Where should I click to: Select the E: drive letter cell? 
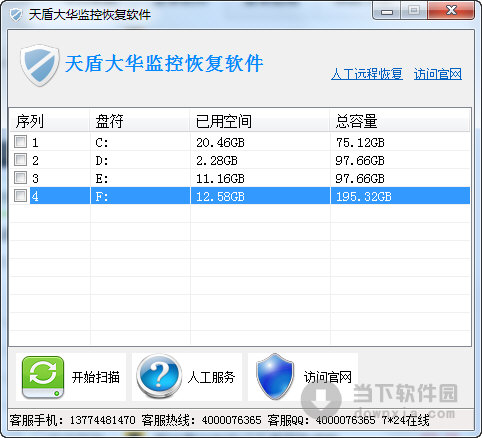(102, 179)
